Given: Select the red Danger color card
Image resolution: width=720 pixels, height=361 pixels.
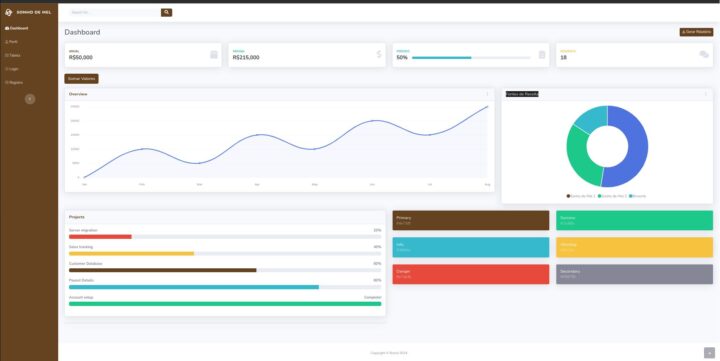Looking at the screenshot, I should 471,274.
